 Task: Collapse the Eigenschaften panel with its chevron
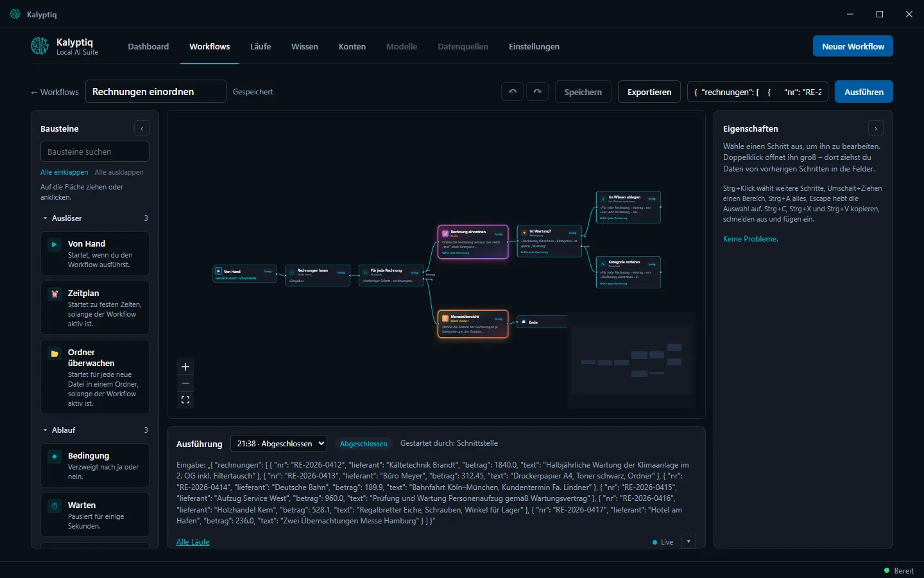point(876,128)
